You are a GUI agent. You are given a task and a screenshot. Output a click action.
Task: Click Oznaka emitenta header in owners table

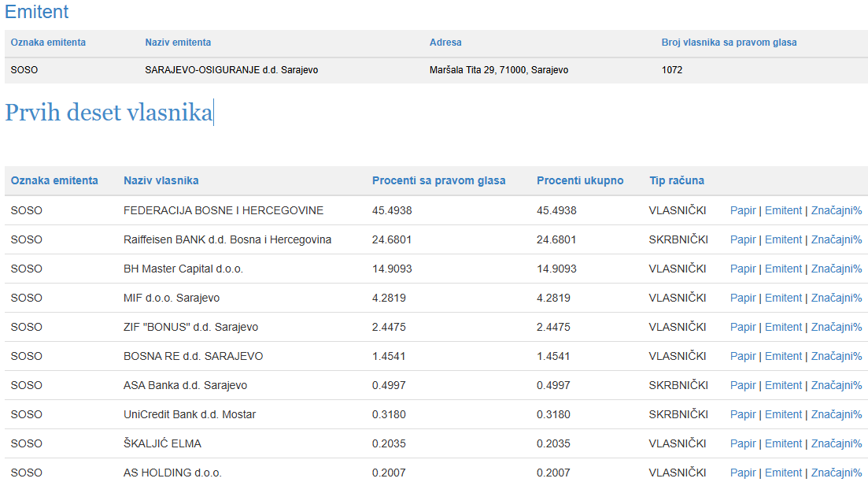click(x=54, y=180)
